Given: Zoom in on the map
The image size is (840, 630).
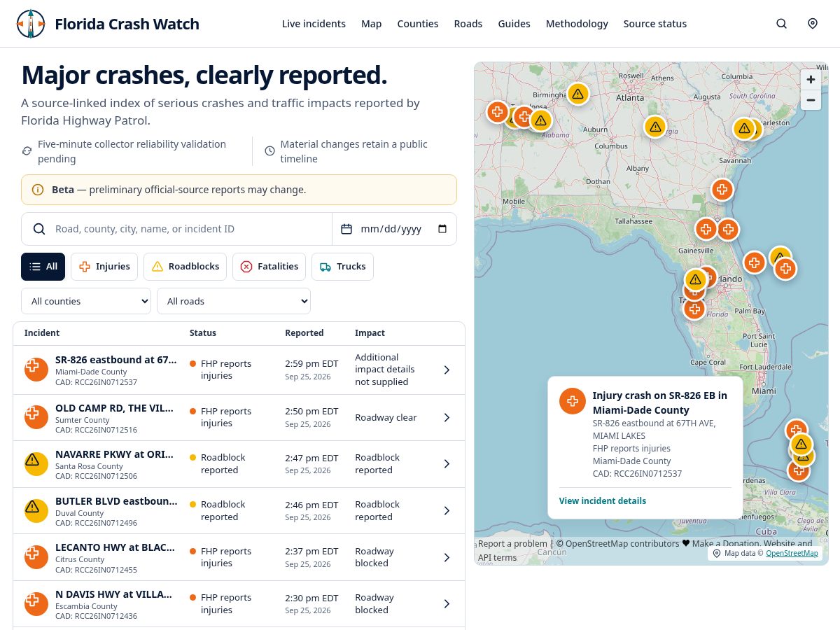Looking at the screenshot, I should point(811,79).
